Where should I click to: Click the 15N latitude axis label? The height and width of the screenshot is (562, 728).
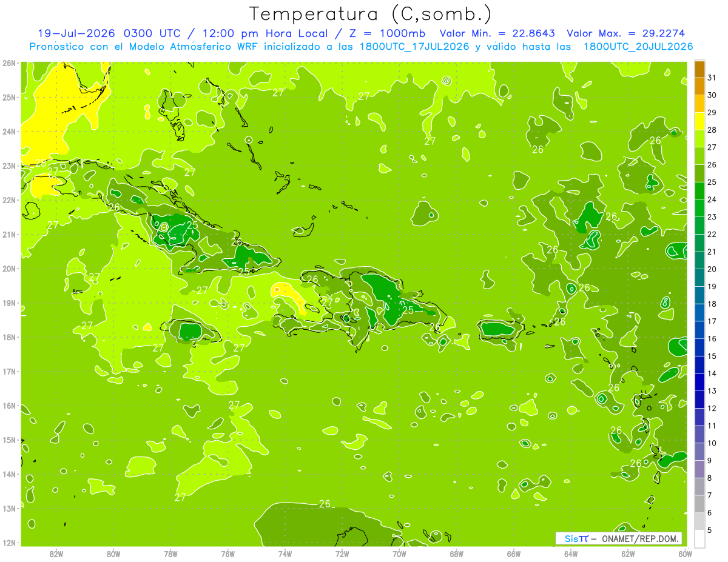[9, 440]
